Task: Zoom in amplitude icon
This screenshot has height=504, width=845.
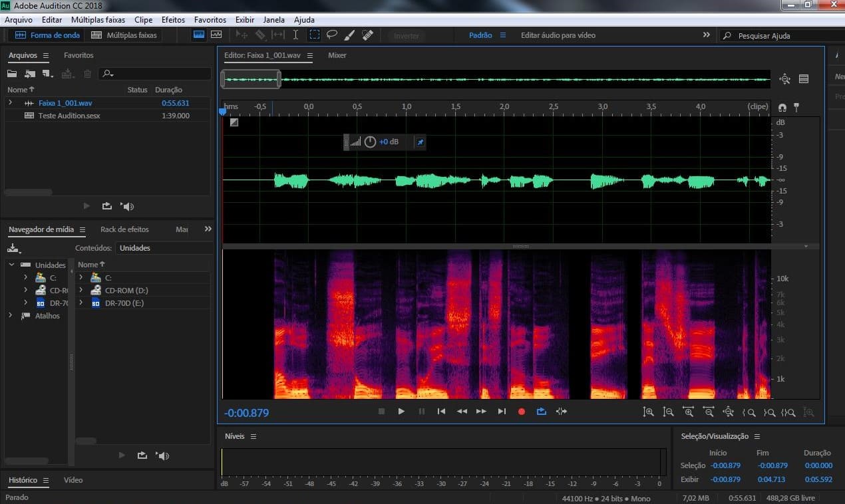Action: click(x=649, y=412)
